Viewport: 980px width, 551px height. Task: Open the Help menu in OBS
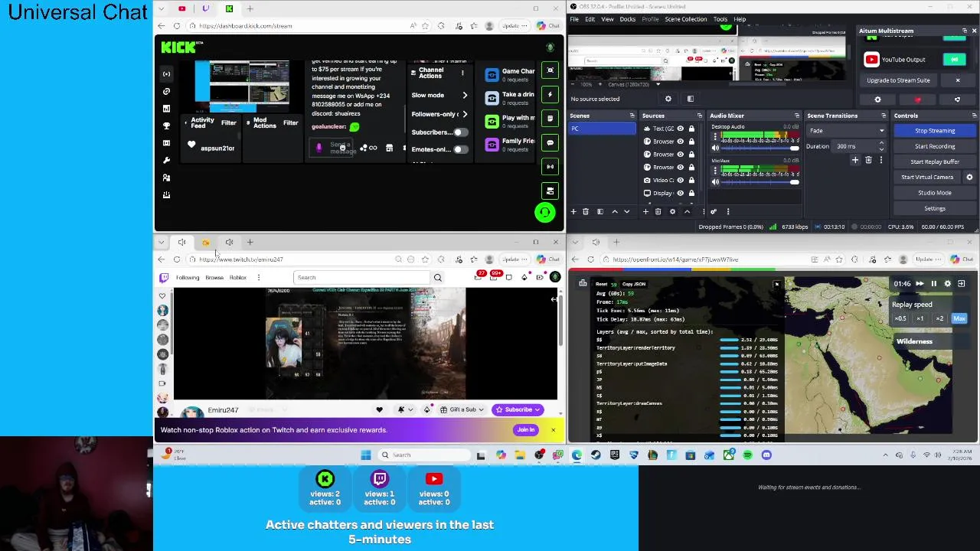pos(740,19)
